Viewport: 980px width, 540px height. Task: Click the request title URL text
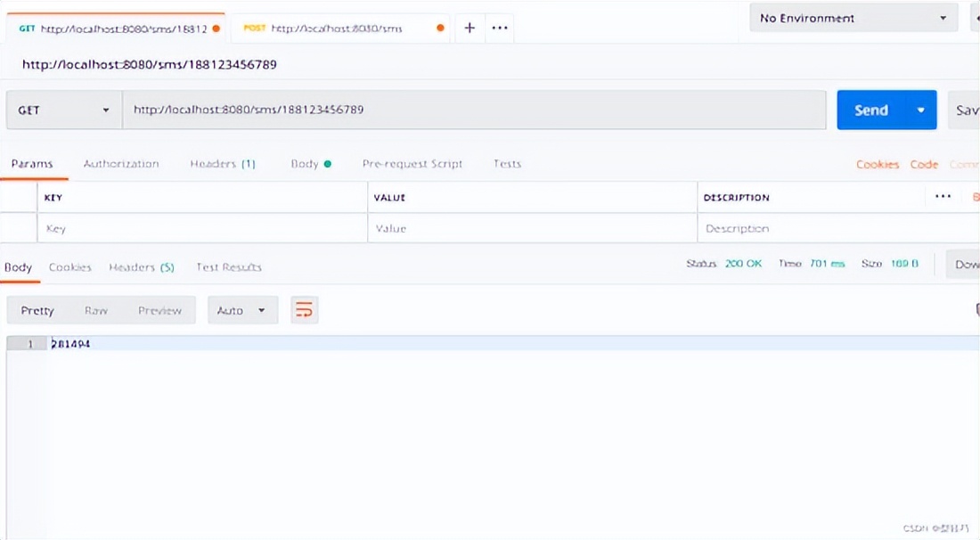(x=150, y=64)
